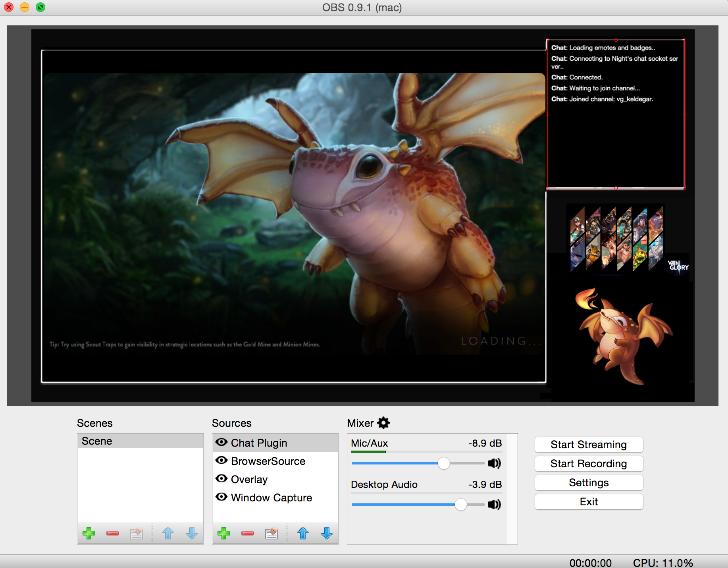Add a new source with green plus
The width and height of the screenshot is (728, 568).
tap(224, 533)
